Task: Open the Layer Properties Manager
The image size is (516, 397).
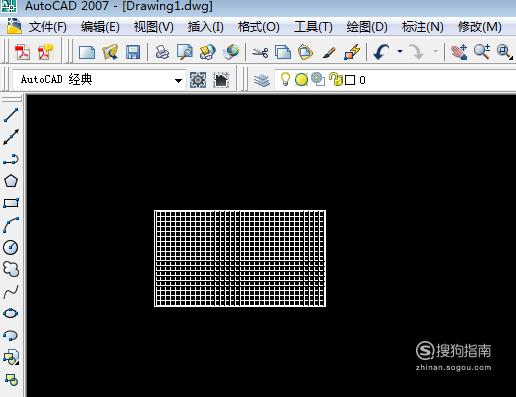Action: point(262,80)
